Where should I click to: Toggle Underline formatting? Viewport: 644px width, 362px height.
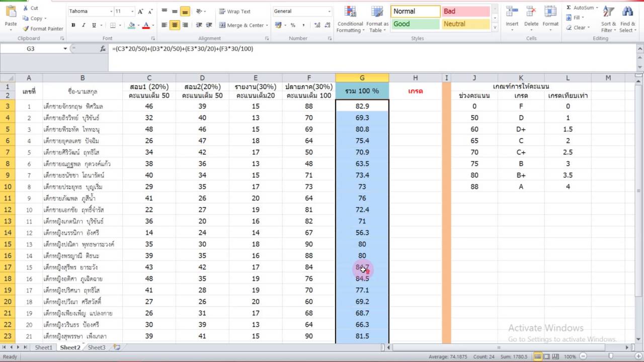pos(94,25)
